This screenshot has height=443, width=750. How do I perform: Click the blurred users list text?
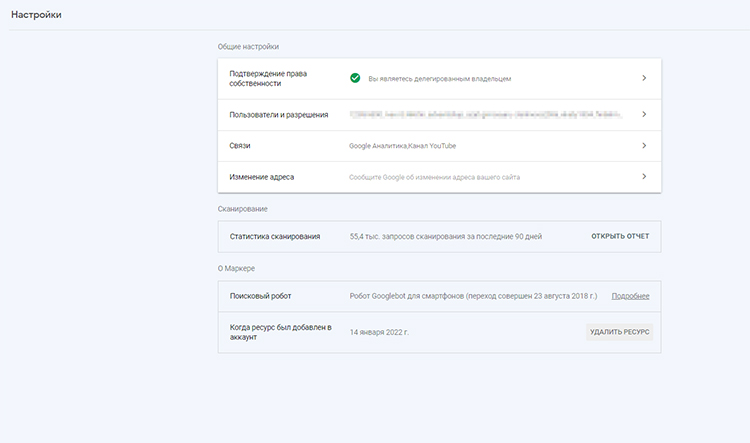[484, 115]
